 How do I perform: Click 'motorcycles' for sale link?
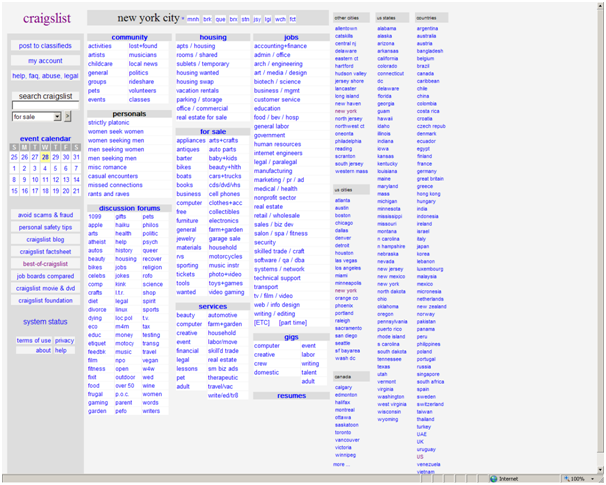click(225, 257)
